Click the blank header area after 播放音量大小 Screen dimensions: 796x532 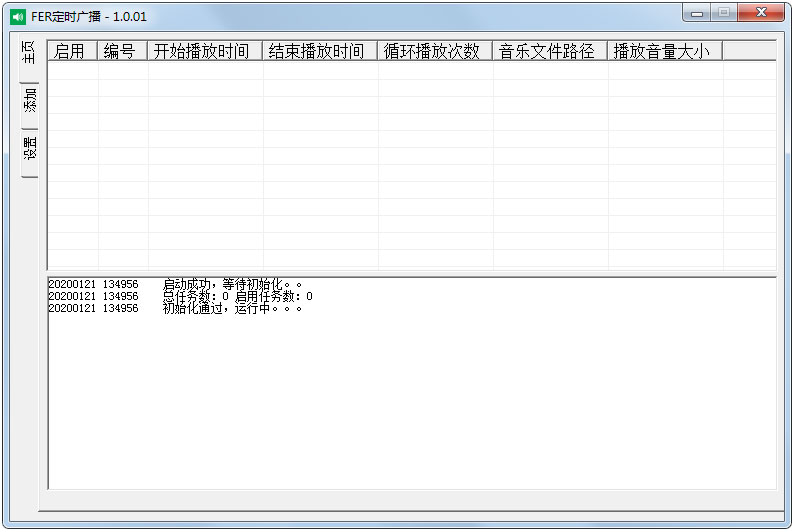tap(748, 51)
